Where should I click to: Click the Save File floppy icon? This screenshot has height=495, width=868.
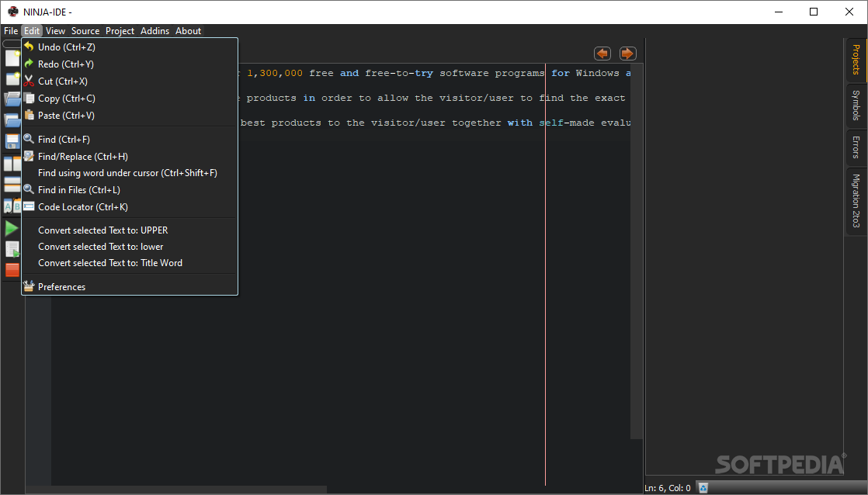(x=12, y=141)
